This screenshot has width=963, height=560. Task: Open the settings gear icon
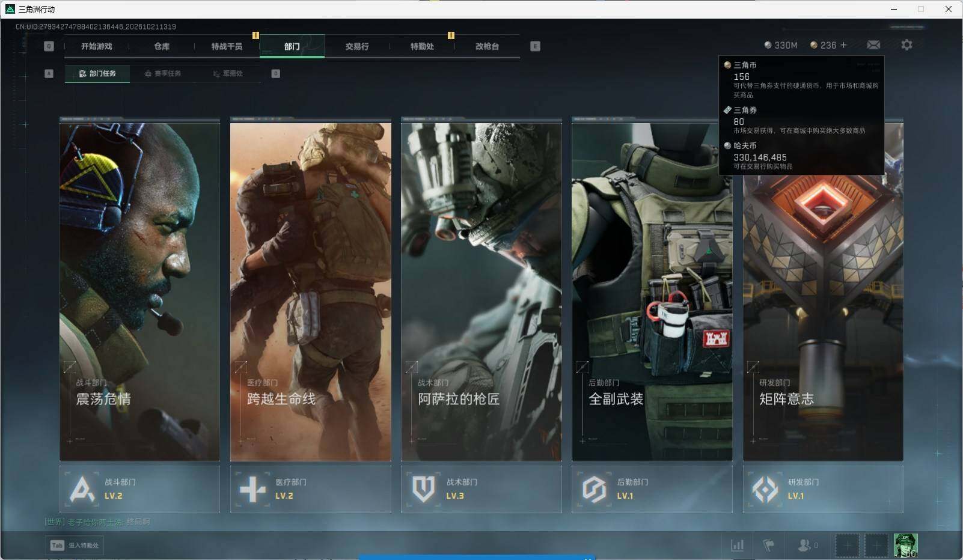click(x=906, y=45)
